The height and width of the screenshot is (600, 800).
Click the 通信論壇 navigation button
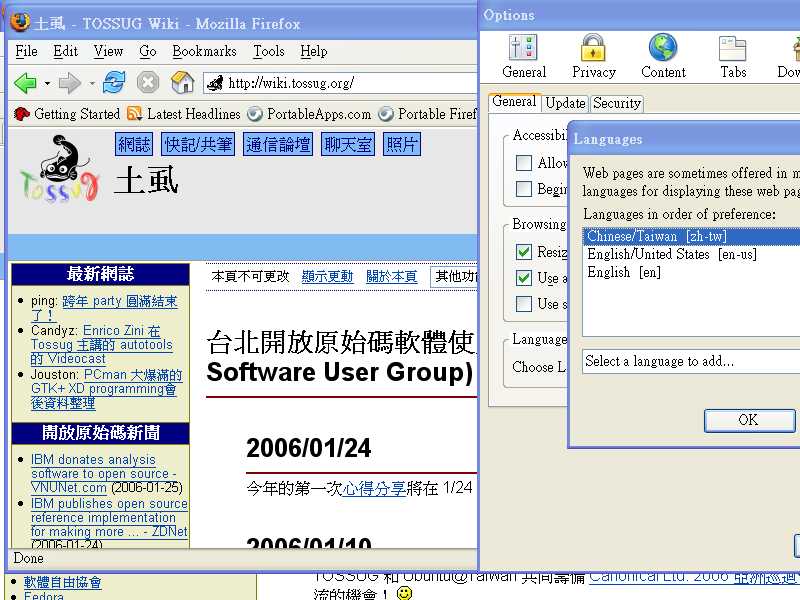coord(278,144)
